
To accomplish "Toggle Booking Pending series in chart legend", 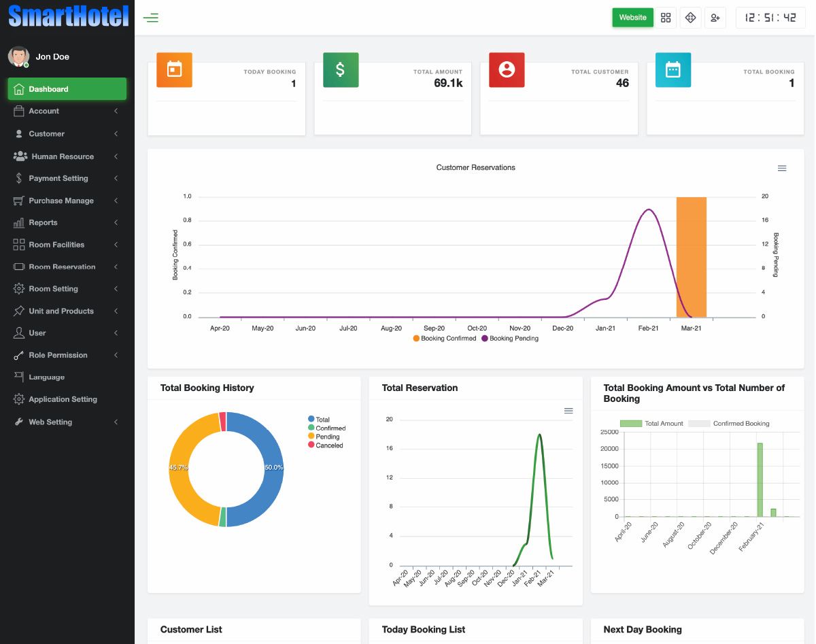I will pos(509,339).
